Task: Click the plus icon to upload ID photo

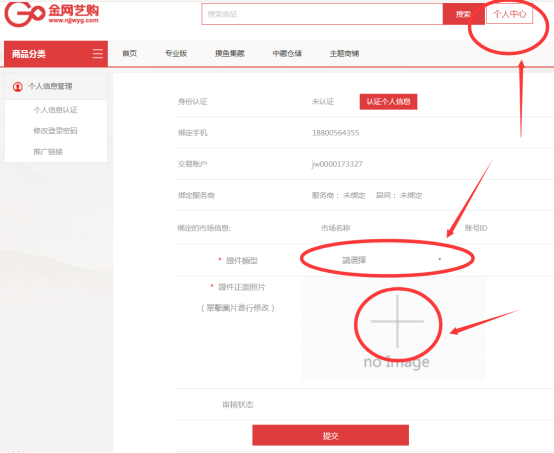Action: 397,322
